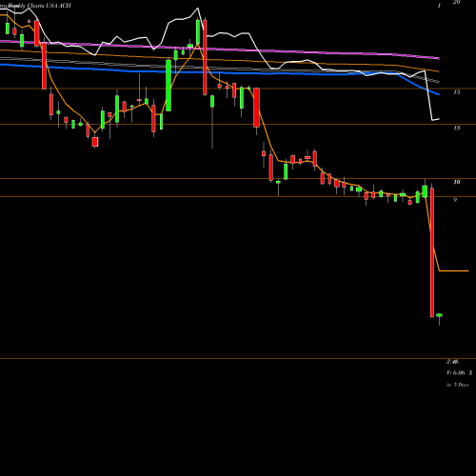
Task: Click the 'in 5 Days' text
Action: (x=457, y=385)
